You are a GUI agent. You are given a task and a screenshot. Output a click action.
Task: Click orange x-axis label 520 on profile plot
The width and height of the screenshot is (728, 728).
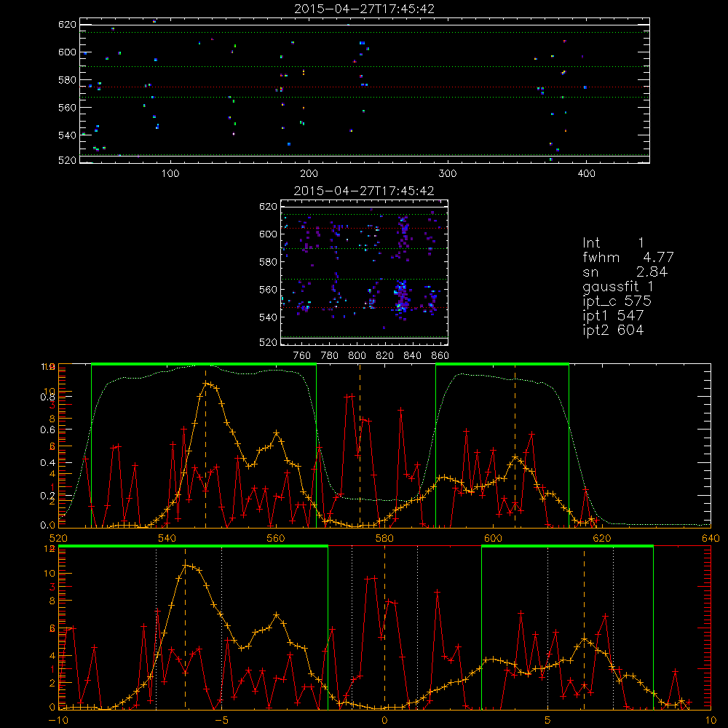coord(58,539)
